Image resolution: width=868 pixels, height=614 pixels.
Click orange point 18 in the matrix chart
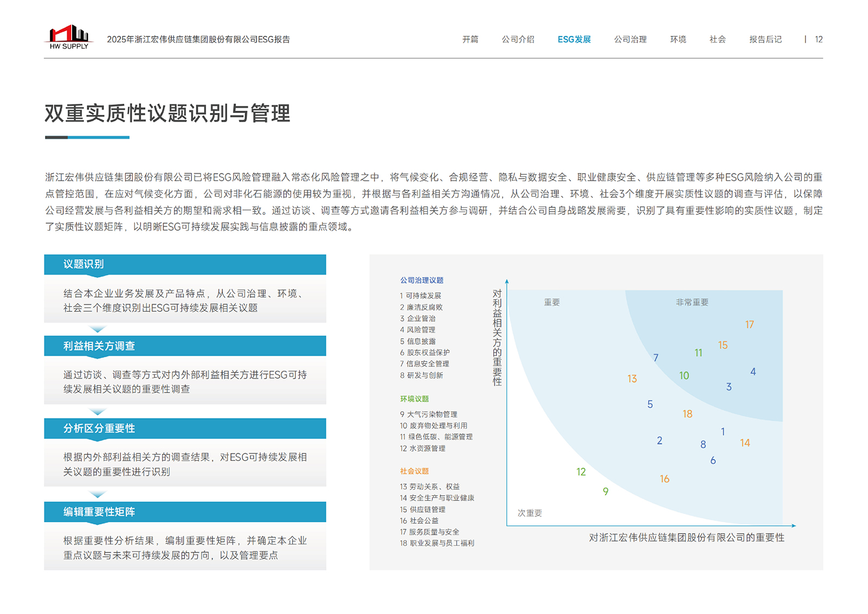(687, 414)
